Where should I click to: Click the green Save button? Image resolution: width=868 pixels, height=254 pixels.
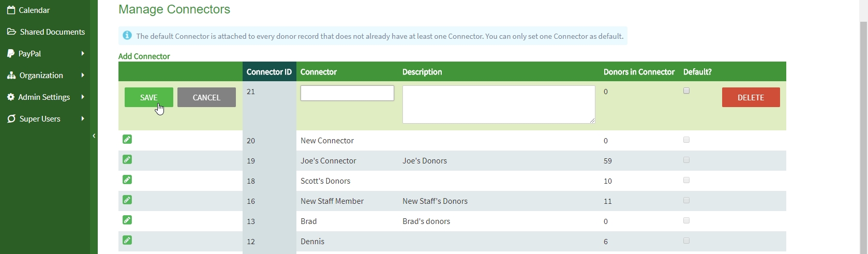click(x=149, y=97)
